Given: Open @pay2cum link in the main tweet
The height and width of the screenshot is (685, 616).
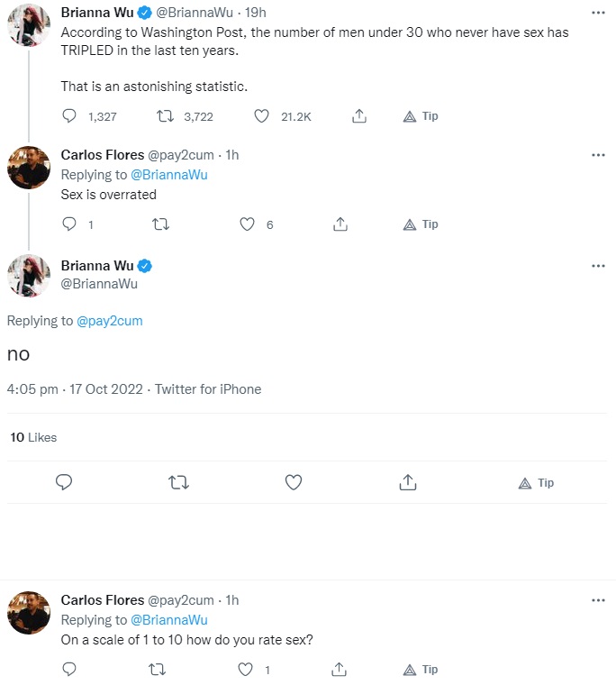Looking at the screenshot, I should tap(110, 321).
